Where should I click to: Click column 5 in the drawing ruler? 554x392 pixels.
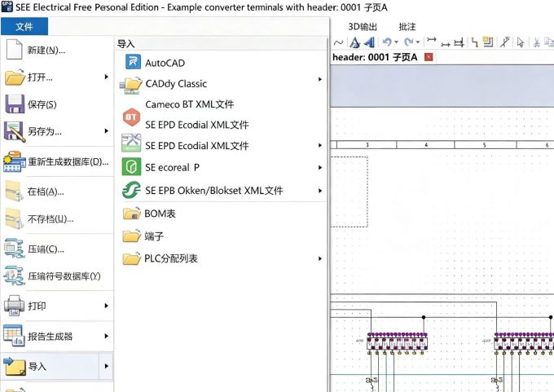pyautogui.click(x=485, y=145)
